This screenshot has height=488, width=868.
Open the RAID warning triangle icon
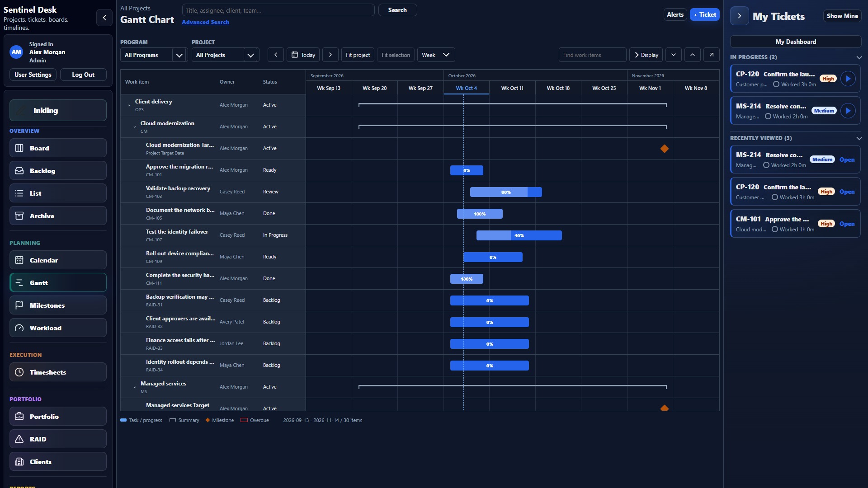19,439
